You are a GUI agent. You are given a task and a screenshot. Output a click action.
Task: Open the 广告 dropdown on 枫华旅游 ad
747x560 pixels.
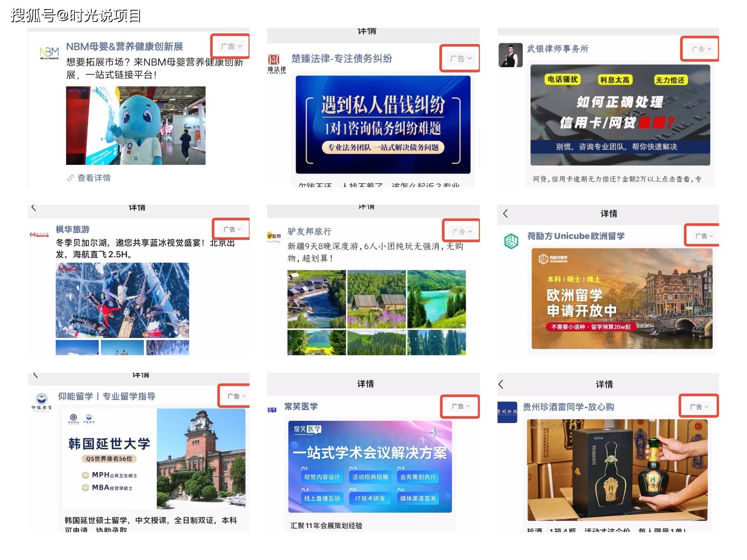[232, 229]
